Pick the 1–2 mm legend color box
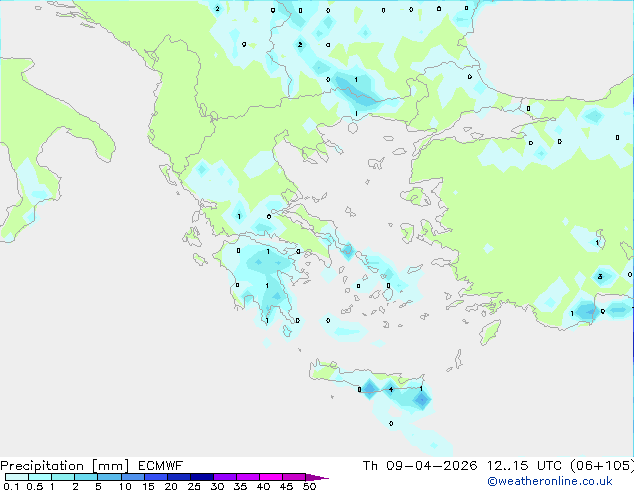This screenshot has width=634, height=490. pyautogui.click(x=63, y=477)
